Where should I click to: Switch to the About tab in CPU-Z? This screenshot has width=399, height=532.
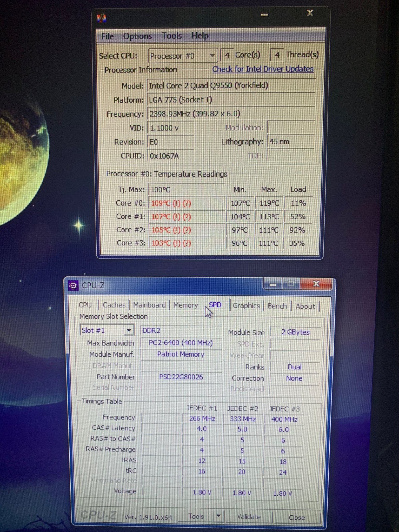[305, 307]
